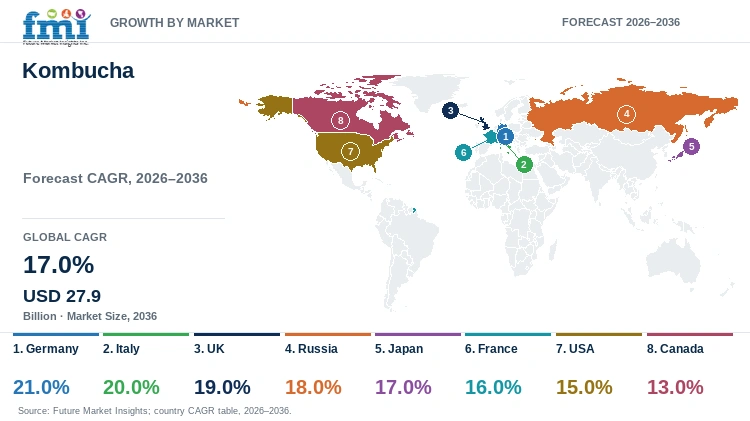Click the 1. Germany legend label
The image size is (750, 421).
(46, 349)
